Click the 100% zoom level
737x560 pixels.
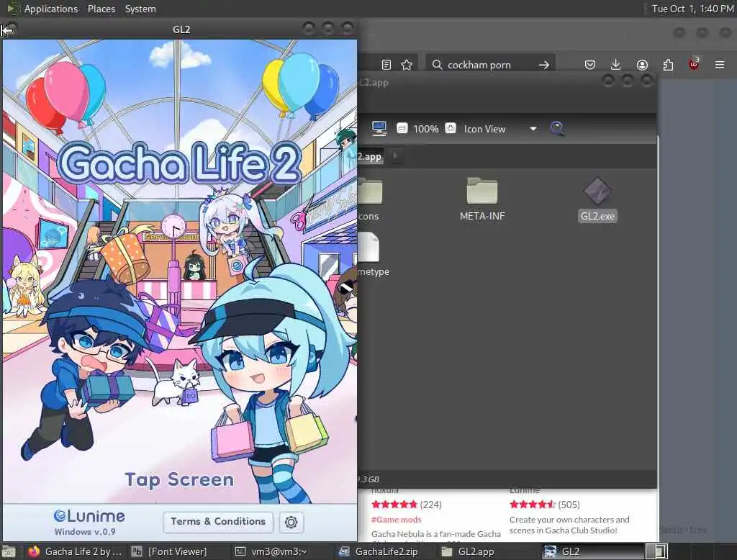(x=426, y=129)
